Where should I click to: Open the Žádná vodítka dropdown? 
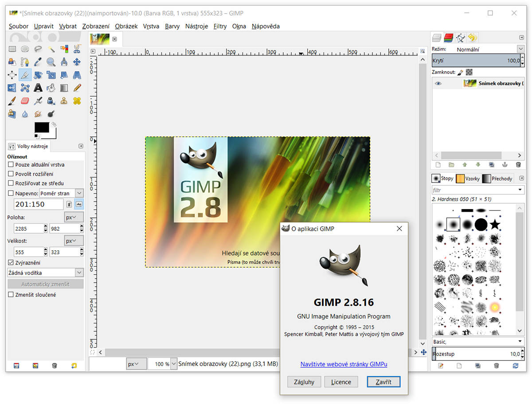[46, 273]
